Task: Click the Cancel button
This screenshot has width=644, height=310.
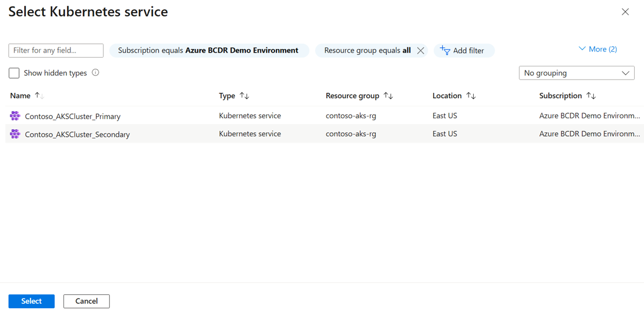Action: tap(87, 301)
